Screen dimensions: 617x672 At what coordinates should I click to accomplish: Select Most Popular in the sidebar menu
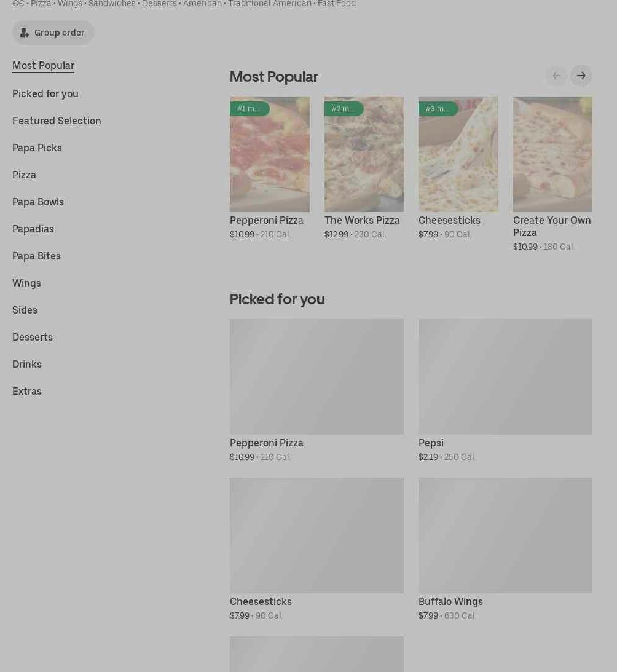click(43, 65)
